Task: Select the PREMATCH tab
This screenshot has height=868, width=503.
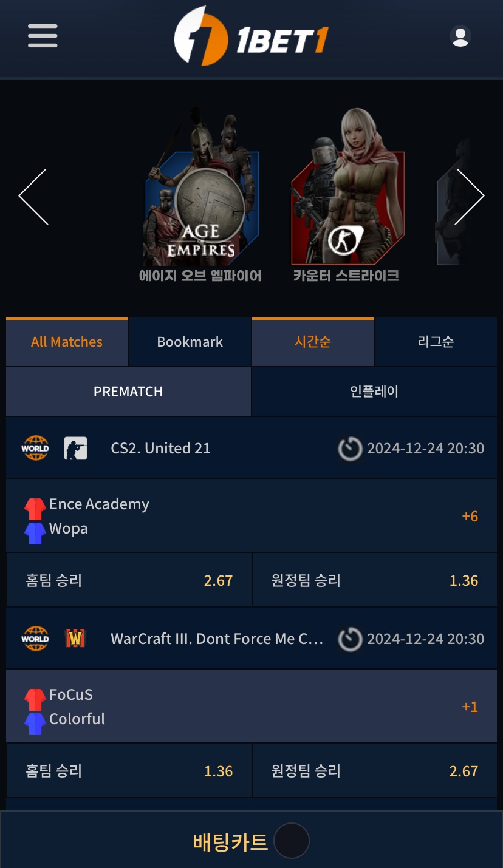Action: pyautogui.click(x=128, y=392)
